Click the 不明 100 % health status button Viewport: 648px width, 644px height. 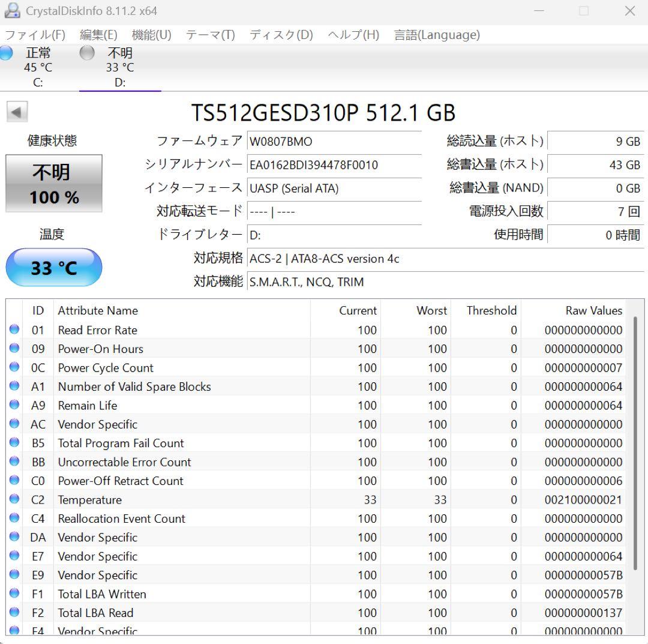pos(54,184)
